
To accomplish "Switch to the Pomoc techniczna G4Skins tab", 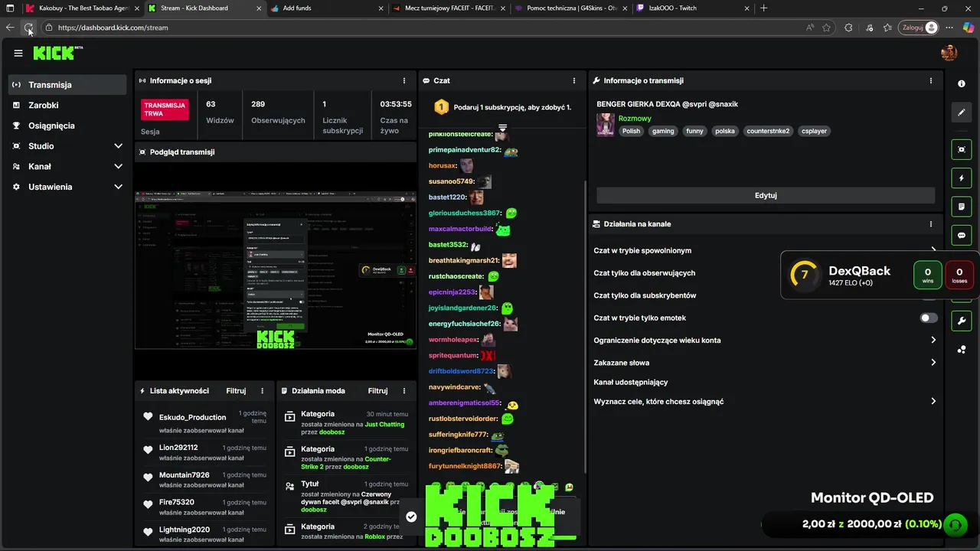I will [x=570, y=8].
